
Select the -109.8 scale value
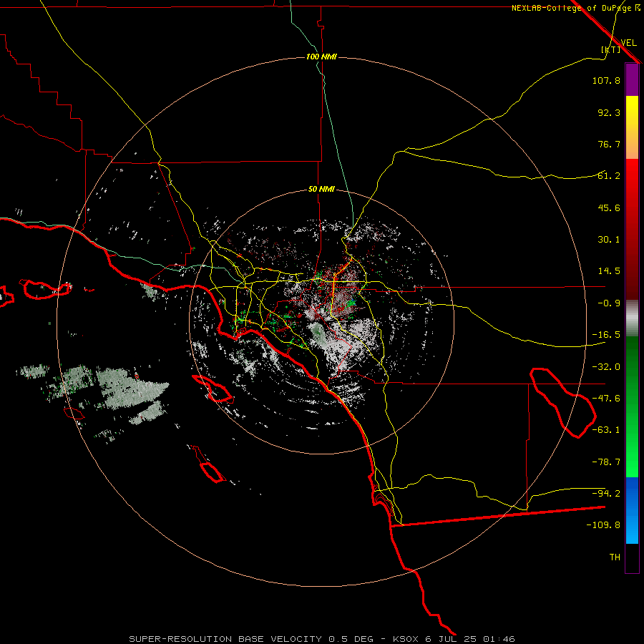603,525
